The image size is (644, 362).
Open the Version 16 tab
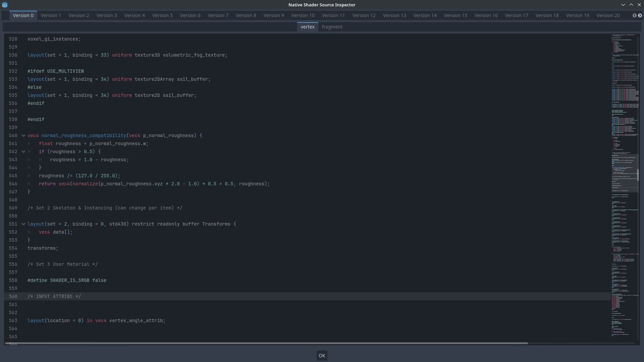click(486, 16)
